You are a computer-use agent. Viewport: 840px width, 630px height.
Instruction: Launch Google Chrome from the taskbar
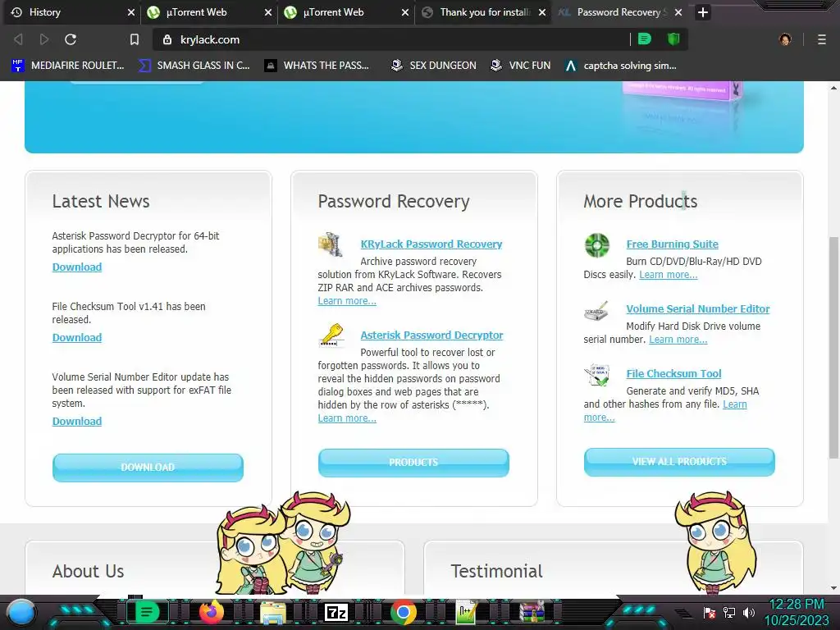tap(404, 612)
